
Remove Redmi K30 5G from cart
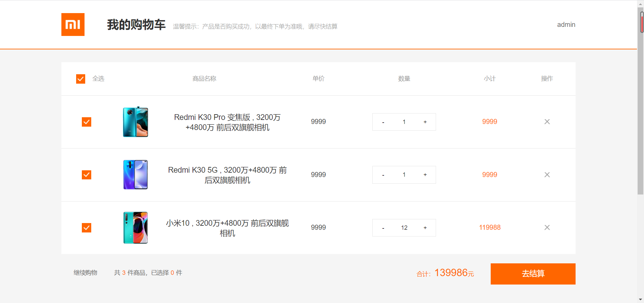click(547, 175)
